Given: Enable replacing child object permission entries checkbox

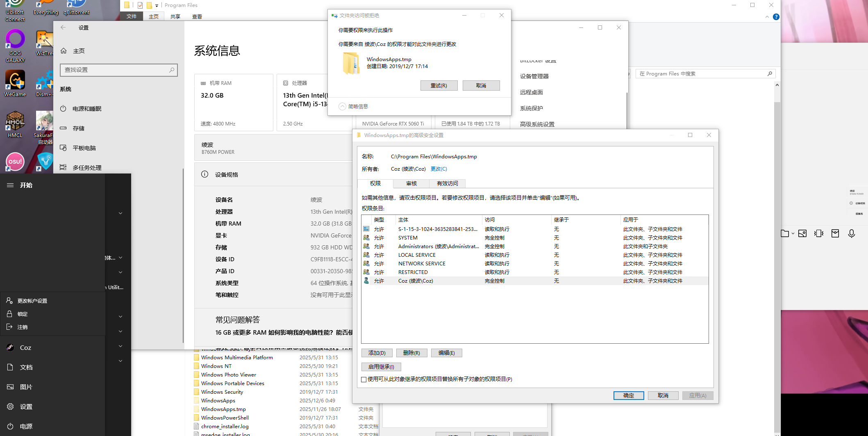Looking at the screenshot, I should [364, 379].
